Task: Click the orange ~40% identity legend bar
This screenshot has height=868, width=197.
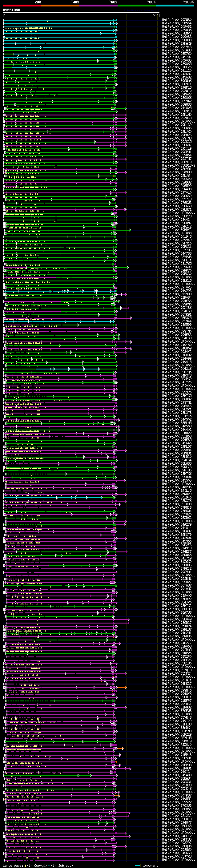Action: [60, 6]
